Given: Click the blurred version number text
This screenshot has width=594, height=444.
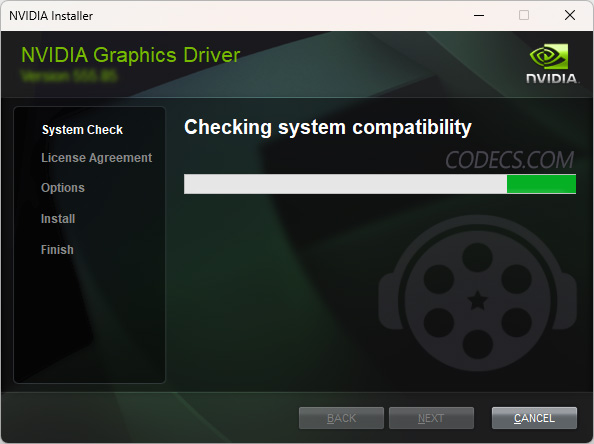Looking at the screenshot, I should pyautogui.click(x=69, y=76).
